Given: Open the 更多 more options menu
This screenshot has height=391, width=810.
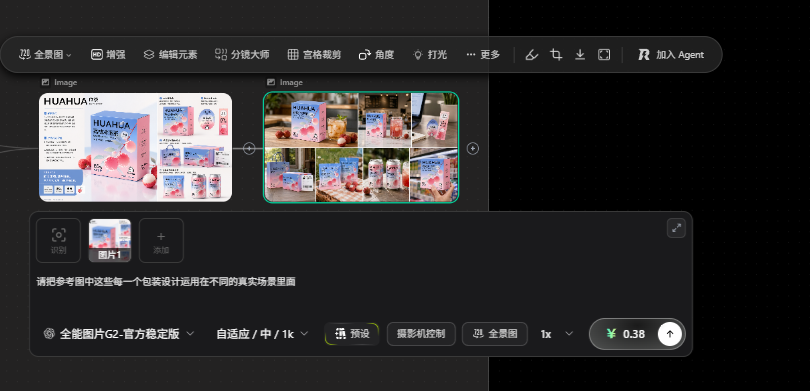Looking at the screenshot, I should click(x=483, y=55).
